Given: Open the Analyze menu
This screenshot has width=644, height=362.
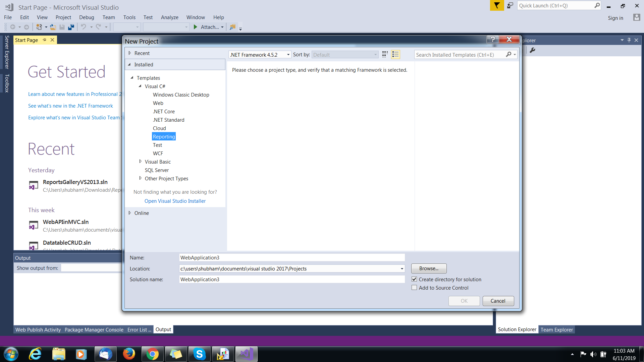Looking at the screenshot, I should point(169,17).
